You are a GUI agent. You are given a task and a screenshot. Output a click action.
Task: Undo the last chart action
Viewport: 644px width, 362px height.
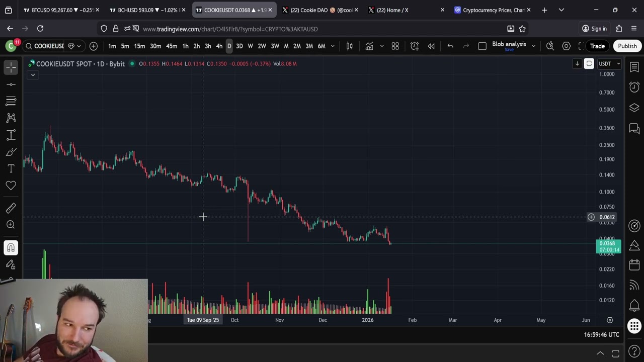point(450,46)
